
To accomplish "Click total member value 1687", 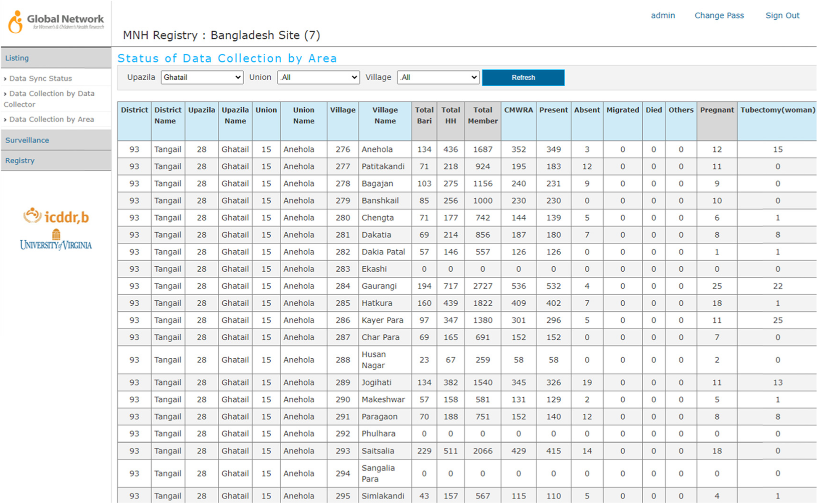I will pyautogui.click(x=483, y=150).
